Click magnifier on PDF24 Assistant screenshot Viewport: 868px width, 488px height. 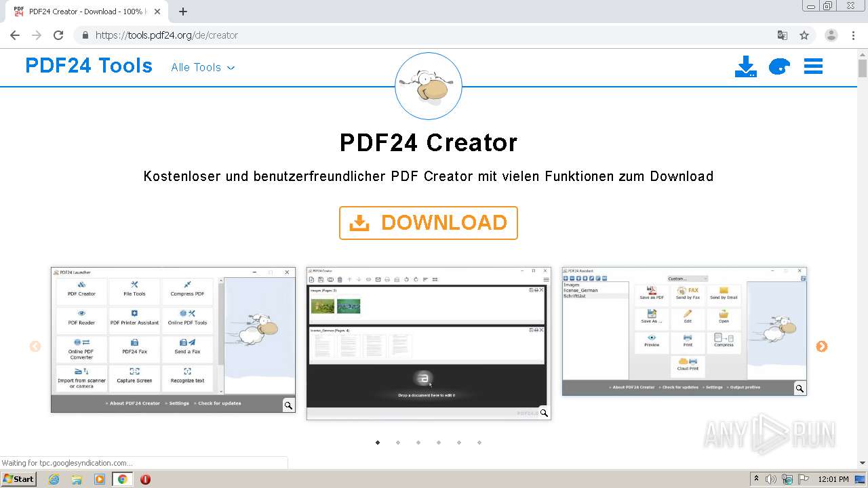pyautogui.click(x=800, y=388)
